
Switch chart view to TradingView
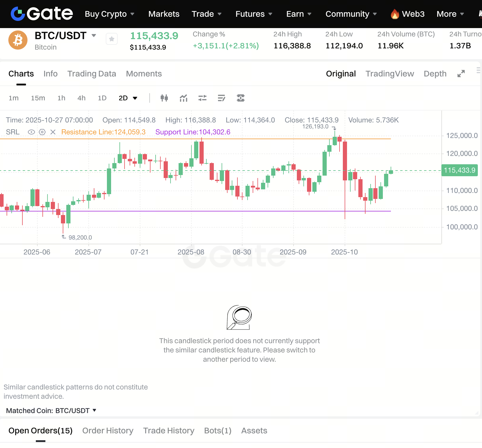[x=390, y=74]
